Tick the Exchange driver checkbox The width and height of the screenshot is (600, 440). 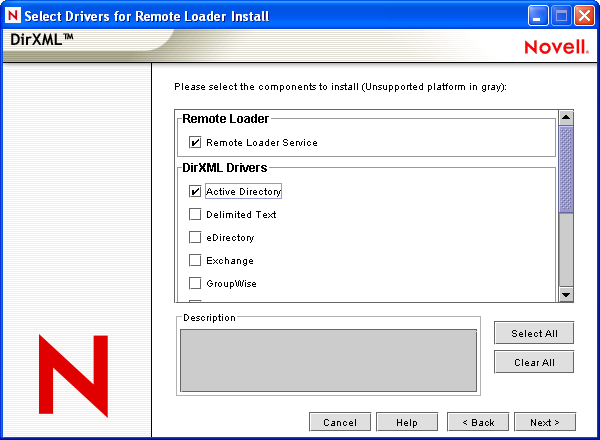195,260
